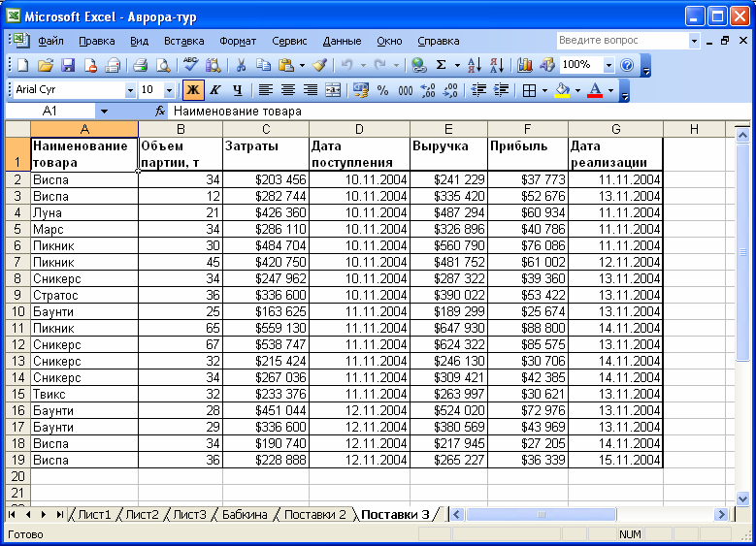Click the AutoSum sigma icon
This screenshot has height=546, width=756.
[441, 65]
